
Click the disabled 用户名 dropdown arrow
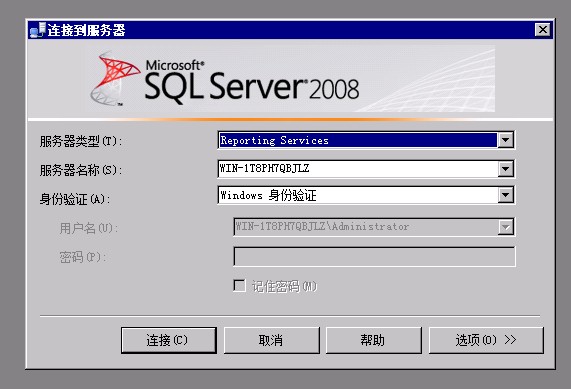pyautogui.click(x=505, y=227)
